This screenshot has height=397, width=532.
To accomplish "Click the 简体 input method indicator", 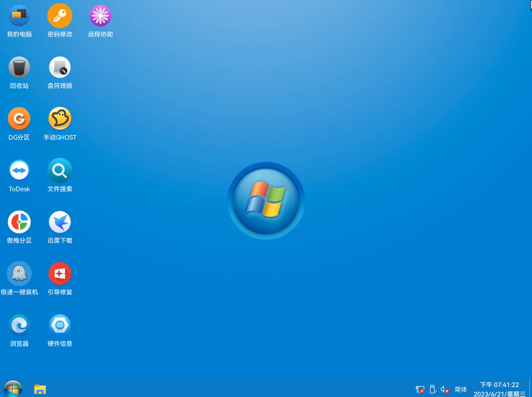I will tap(461, 390).
